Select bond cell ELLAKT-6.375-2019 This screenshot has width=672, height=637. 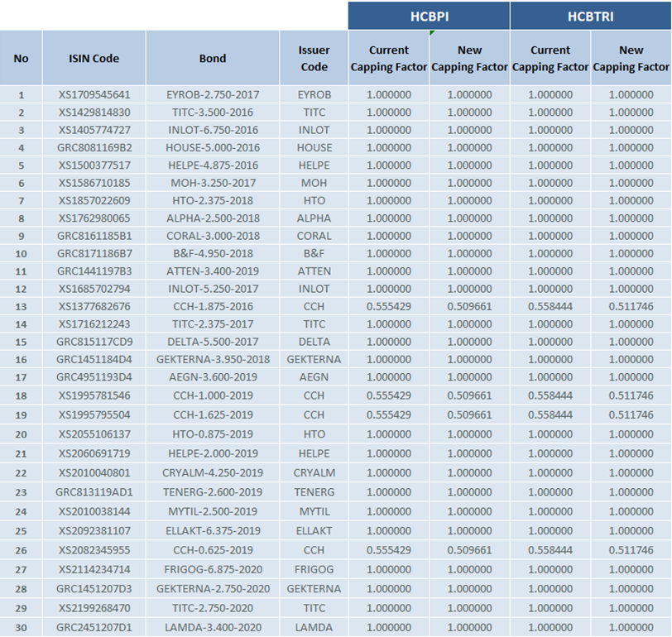[x=213, y=531]
